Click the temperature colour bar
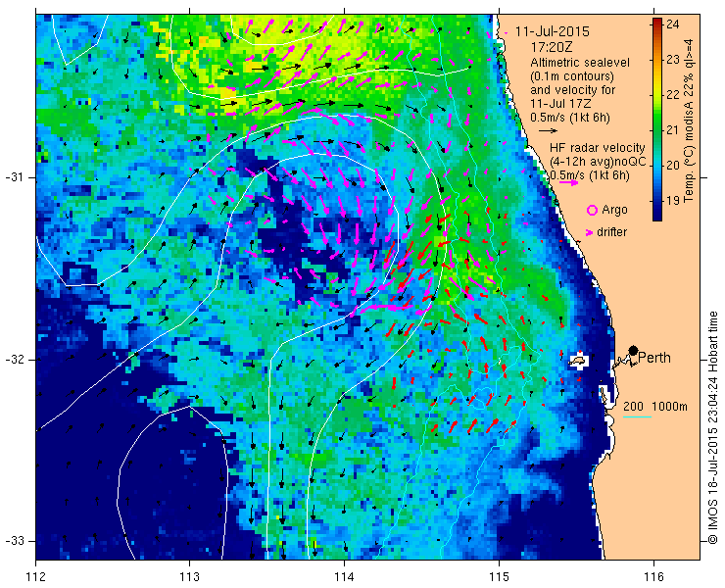 coord(657,120)
